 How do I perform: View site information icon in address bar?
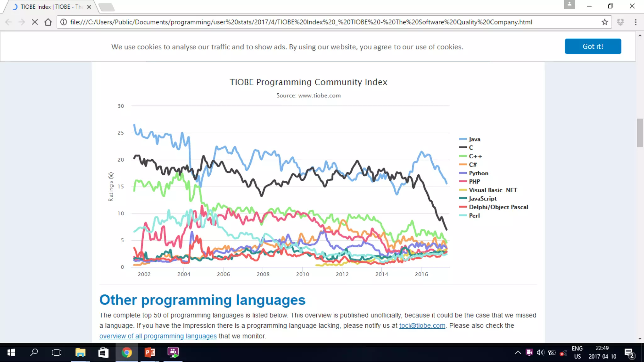[x=64, y=22]
